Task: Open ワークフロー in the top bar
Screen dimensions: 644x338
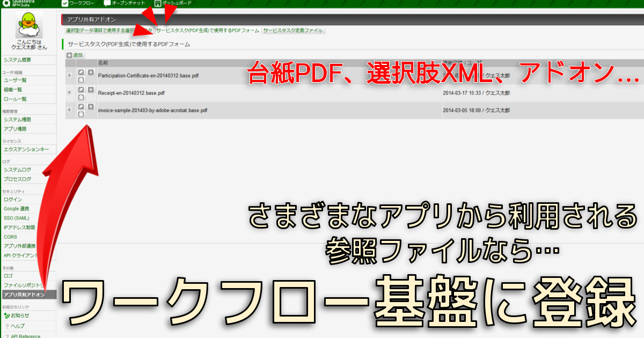Action: coord(78,3)
